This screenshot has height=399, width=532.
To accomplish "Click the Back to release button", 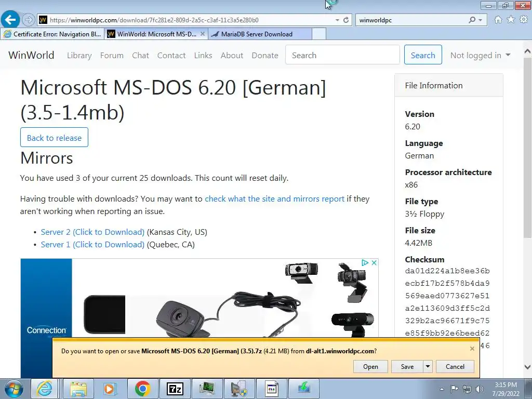I will [54, 137].
